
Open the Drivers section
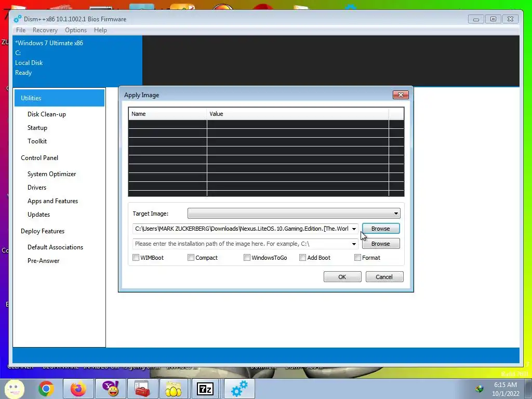pyautogui.click(x=37, y=188)
